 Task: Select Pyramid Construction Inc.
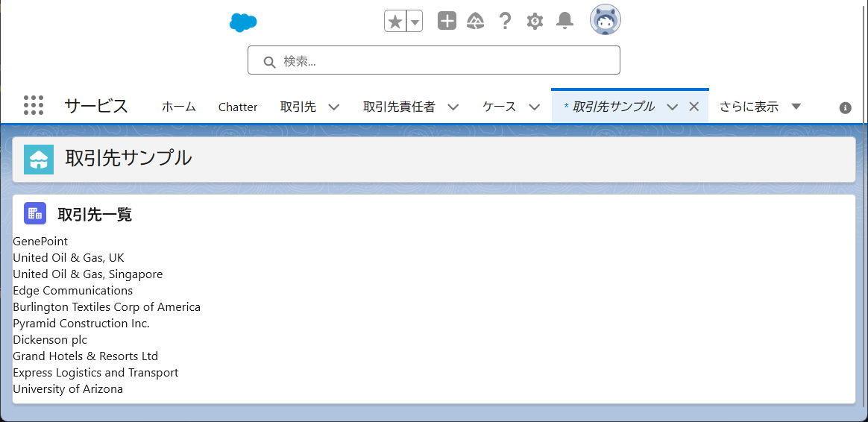pos(81,323)
